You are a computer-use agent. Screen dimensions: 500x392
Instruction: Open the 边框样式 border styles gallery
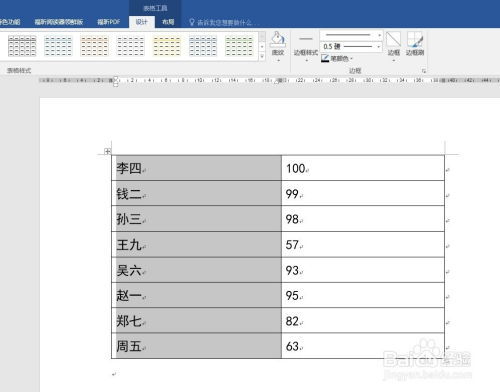305,47
